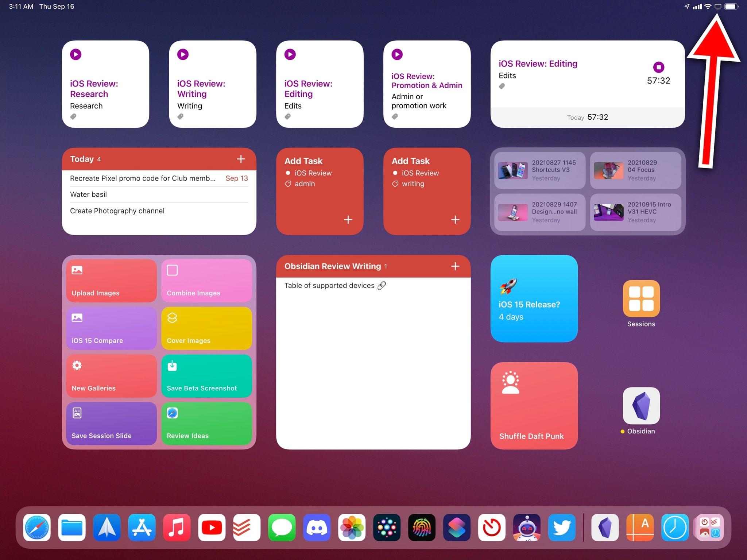Add an iOS Review admin task
Viewport: 747px width, 560px height.
point(348,220)
